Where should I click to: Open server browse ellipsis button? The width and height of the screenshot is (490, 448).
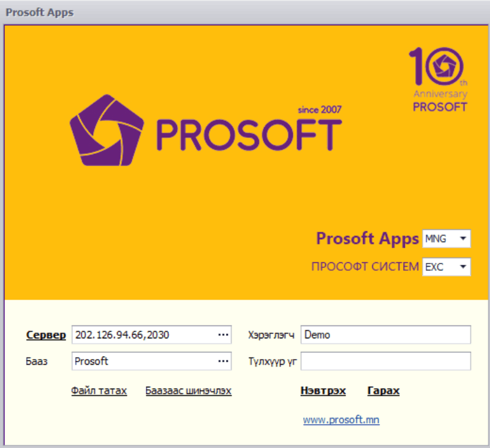click(x=223, y=335)
